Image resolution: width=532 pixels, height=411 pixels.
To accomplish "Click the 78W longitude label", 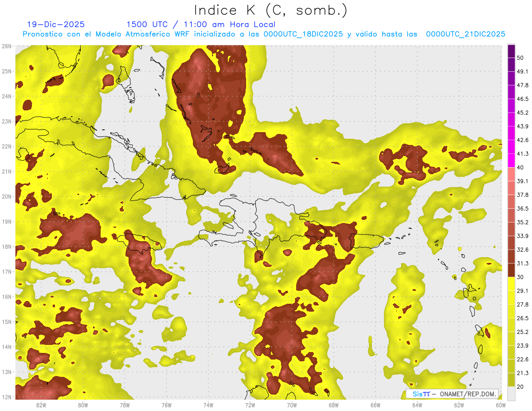I will click(125, 405).
